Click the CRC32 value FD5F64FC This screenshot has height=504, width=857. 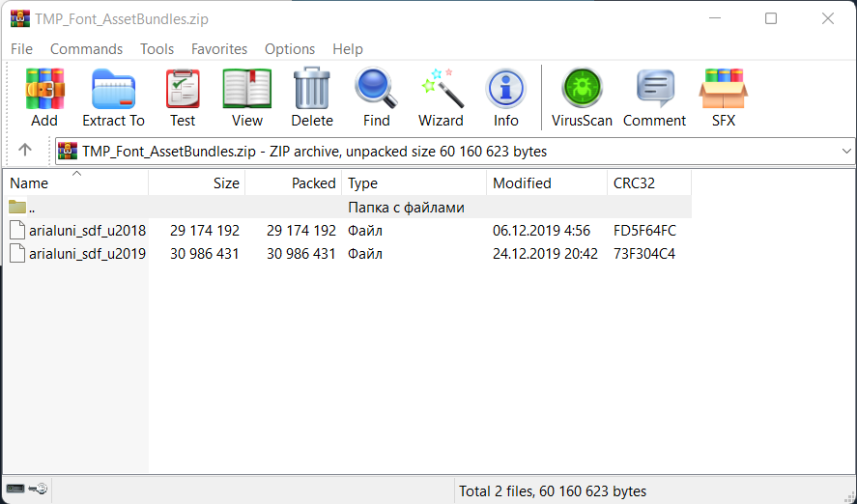click(x=644, y=231)
